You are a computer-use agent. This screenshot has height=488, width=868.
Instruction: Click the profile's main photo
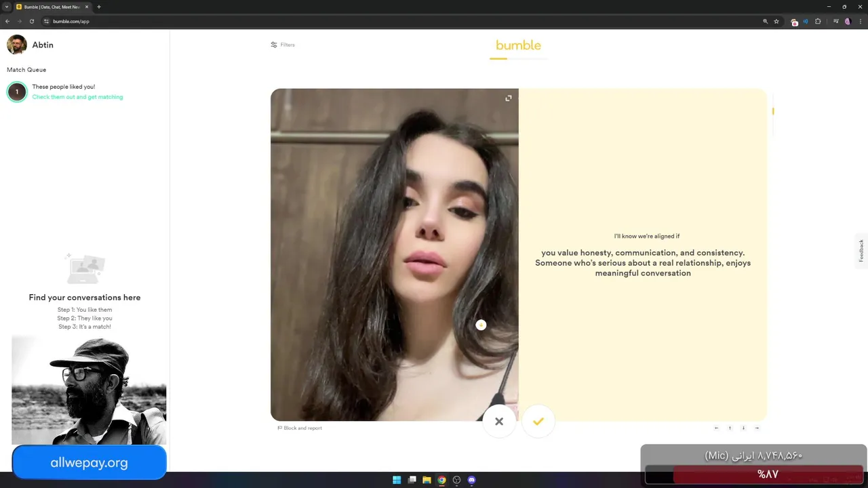[395, 255]
